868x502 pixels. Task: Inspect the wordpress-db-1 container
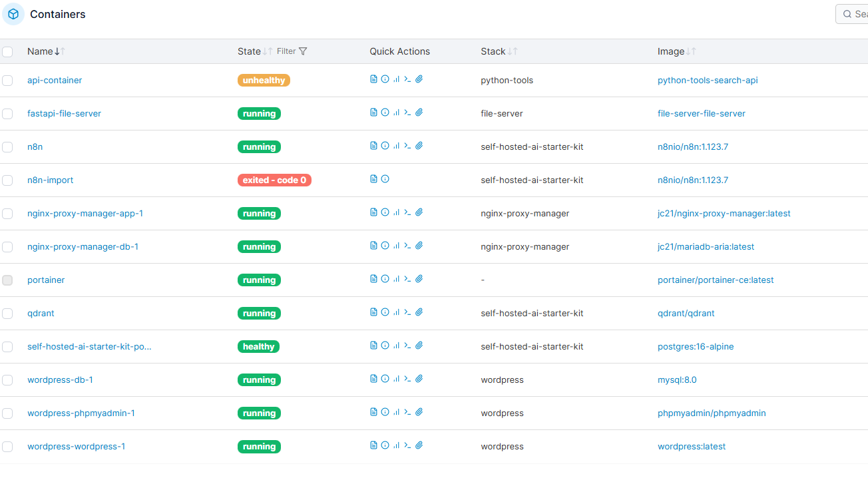click(385, 379)
